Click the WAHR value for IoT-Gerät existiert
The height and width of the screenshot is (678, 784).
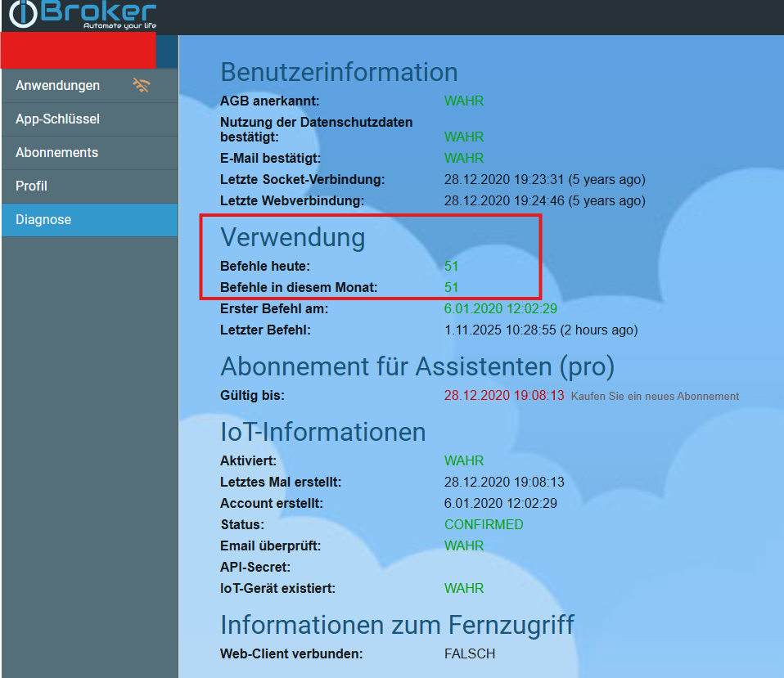pyautogui.click(x=463, y=589)
